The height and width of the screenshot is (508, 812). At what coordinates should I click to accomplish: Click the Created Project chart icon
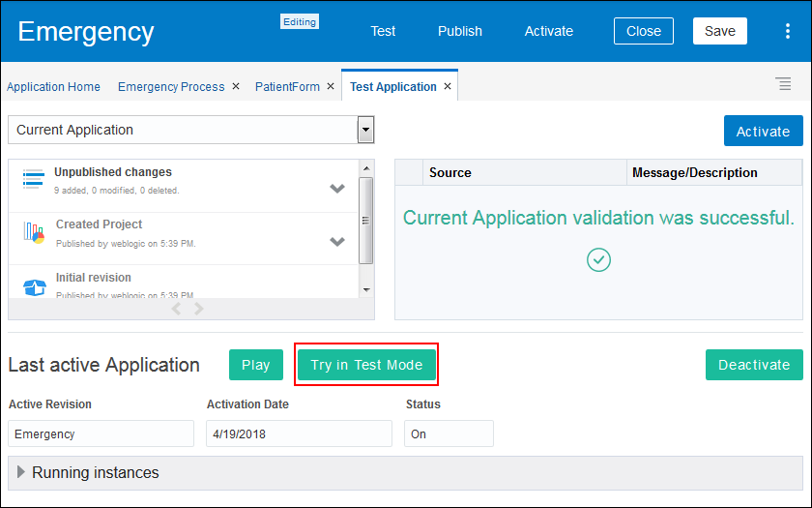tap(34, 232)
